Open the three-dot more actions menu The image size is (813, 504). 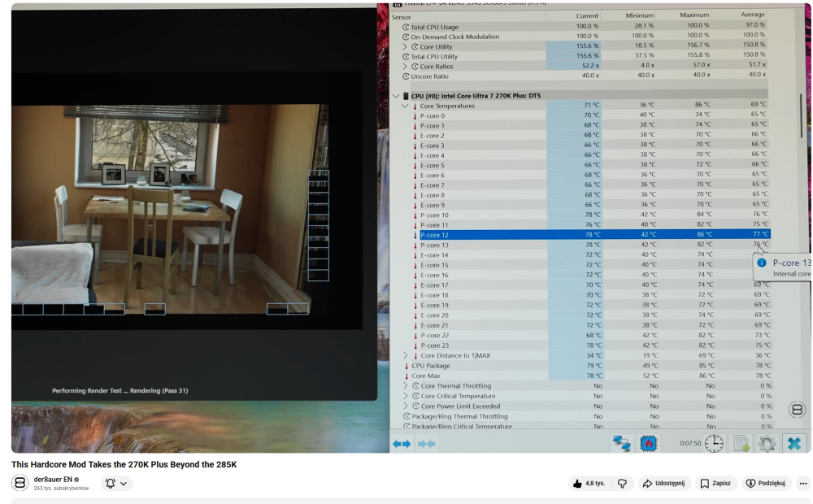click(x=803, y=483)
